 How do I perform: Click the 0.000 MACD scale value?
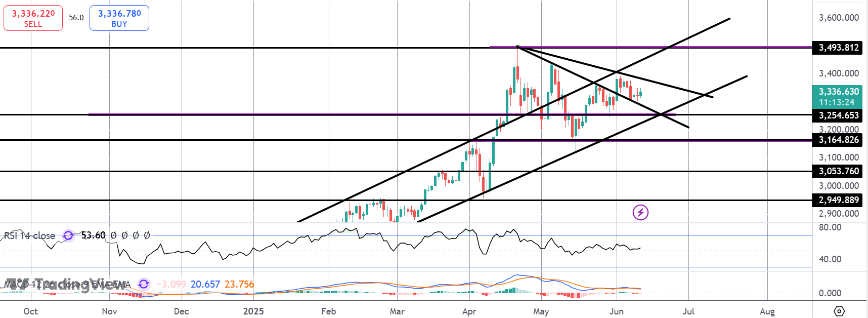coord(830,293)
